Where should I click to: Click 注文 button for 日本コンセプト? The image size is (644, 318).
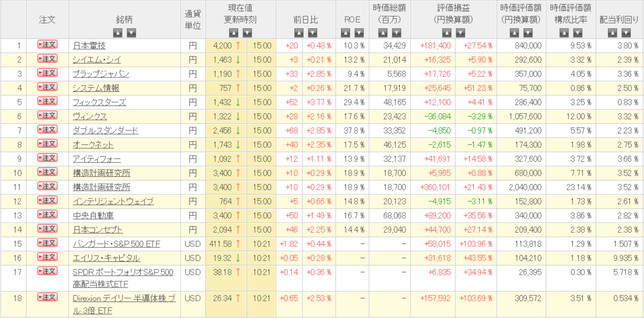[47, 228]
